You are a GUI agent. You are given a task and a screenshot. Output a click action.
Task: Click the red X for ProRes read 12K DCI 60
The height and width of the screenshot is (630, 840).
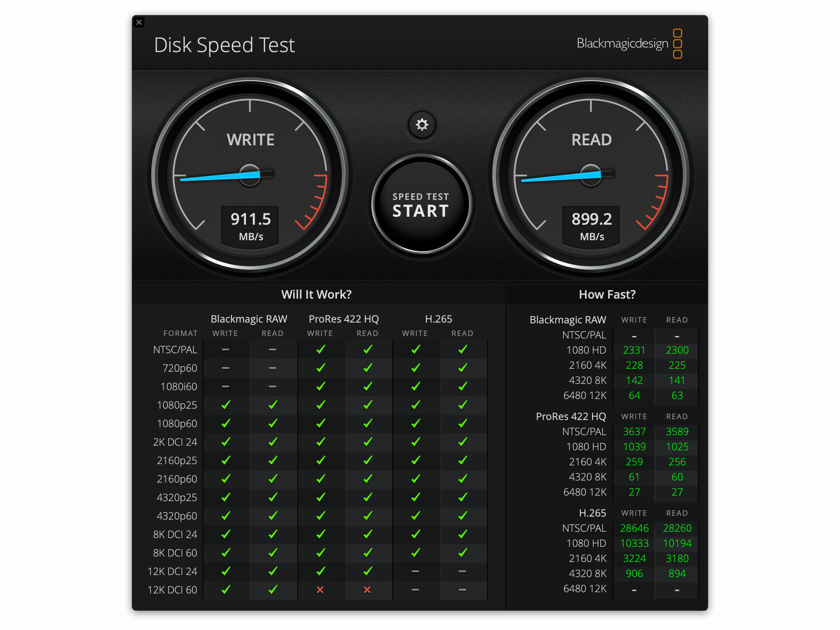(x=367, y=590)
